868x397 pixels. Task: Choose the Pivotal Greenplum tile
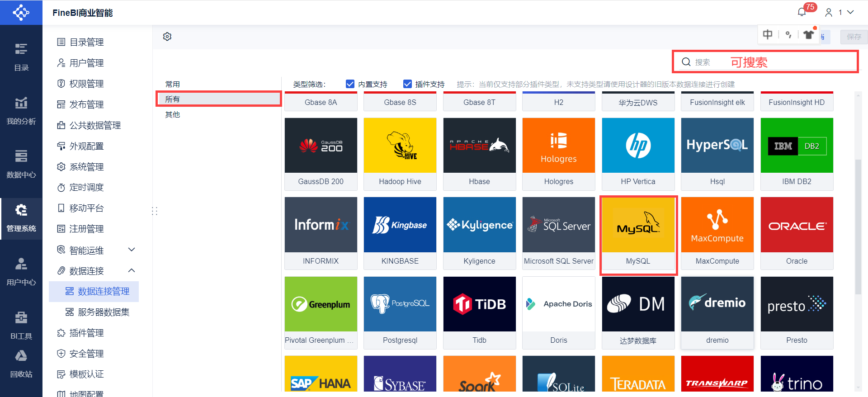click(x=321, y=313)
